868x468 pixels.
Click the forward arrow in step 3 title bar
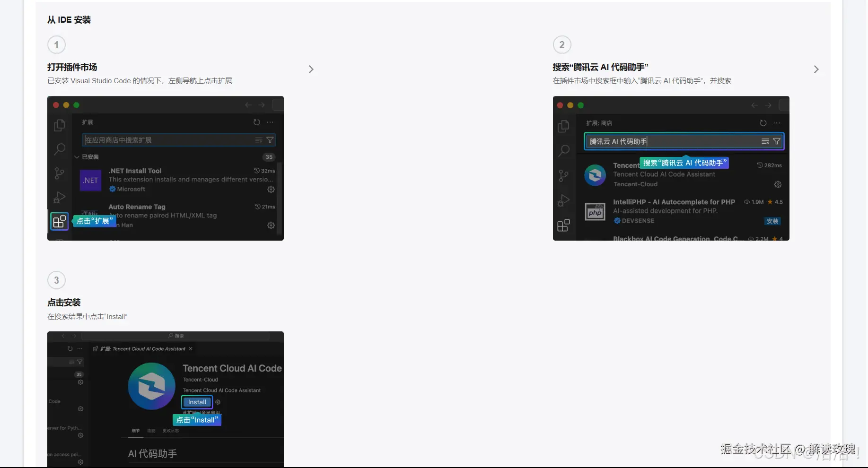point(74,336)
